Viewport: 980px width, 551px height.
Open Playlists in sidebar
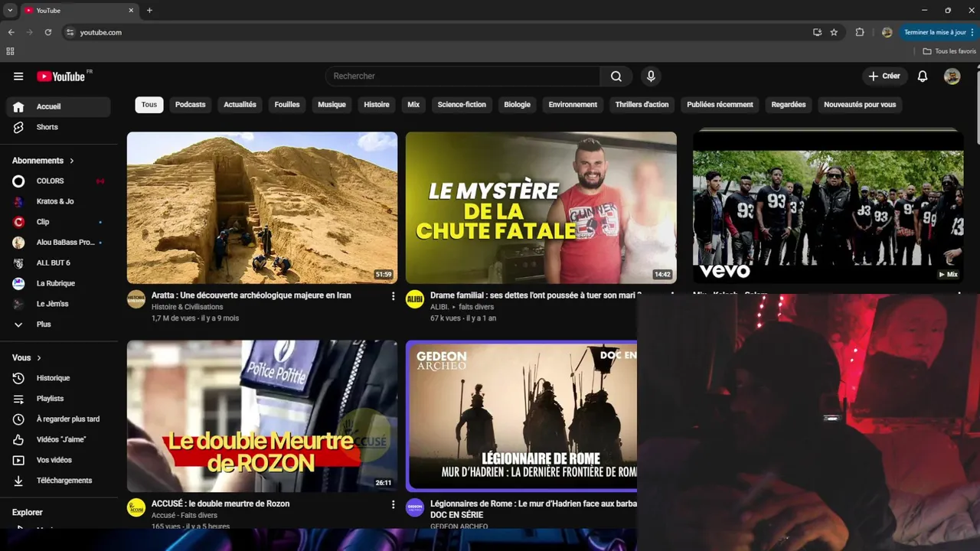pyautogui.click(x=58, y=399)
